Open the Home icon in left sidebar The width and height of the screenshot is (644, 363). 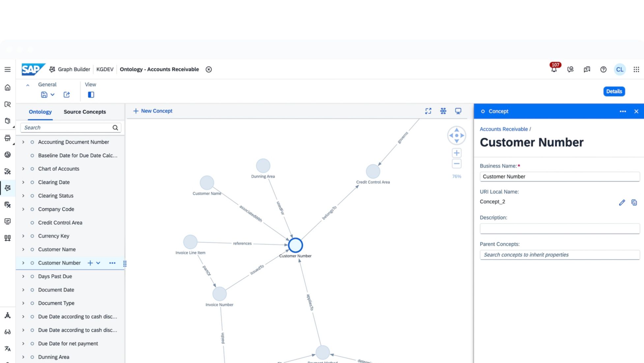click(8, 87)
